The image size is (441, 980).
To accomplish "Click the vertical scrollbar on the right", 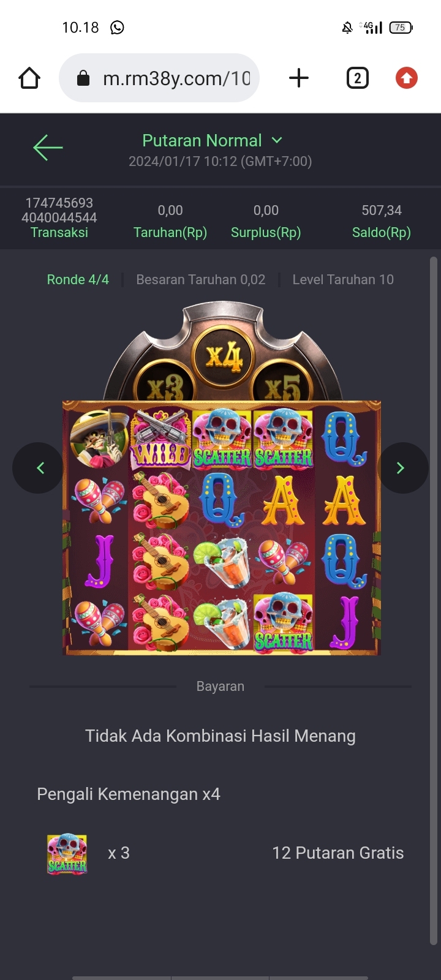I will tap(434, 600).
